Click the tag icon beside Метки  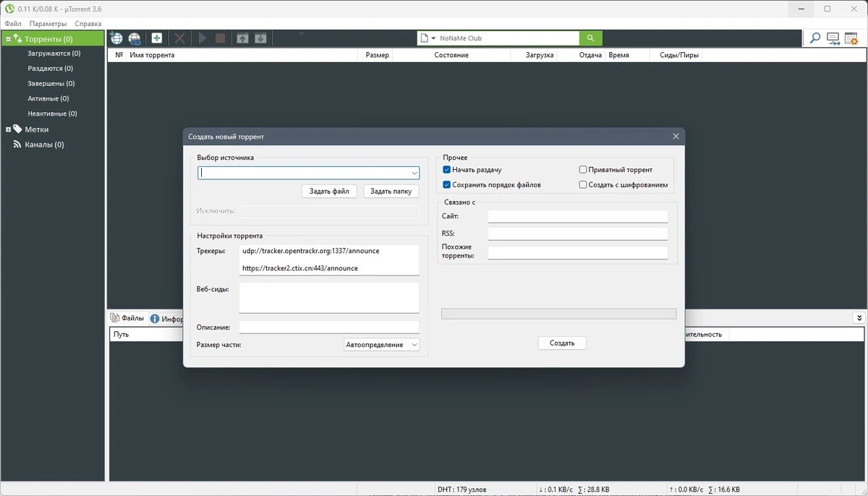[x=18, y=129]
